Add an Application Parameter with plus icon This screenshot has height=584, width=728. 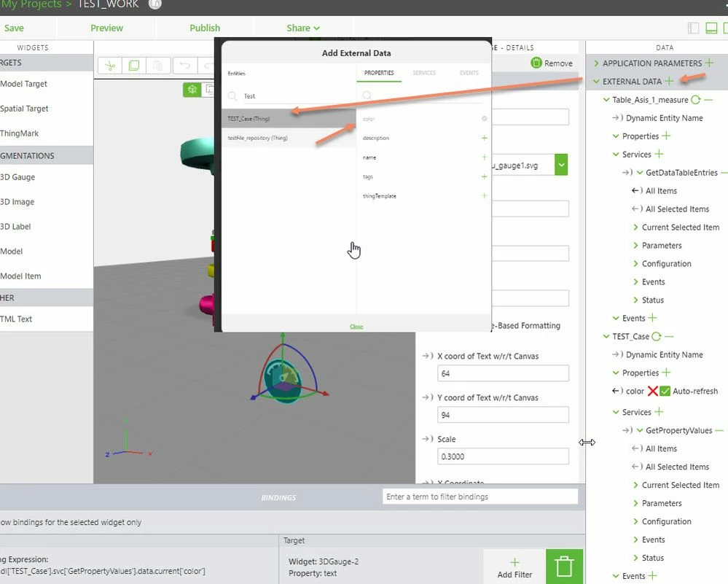pyautogui.click(x=709, y=63)
